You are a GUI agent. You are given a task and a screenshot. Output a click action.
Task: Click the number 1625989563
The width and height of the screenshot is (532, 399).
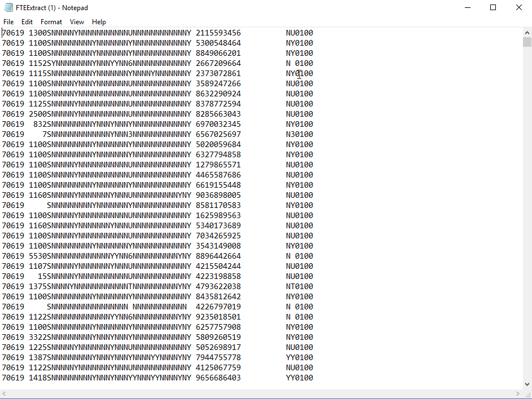click(218, 216)
